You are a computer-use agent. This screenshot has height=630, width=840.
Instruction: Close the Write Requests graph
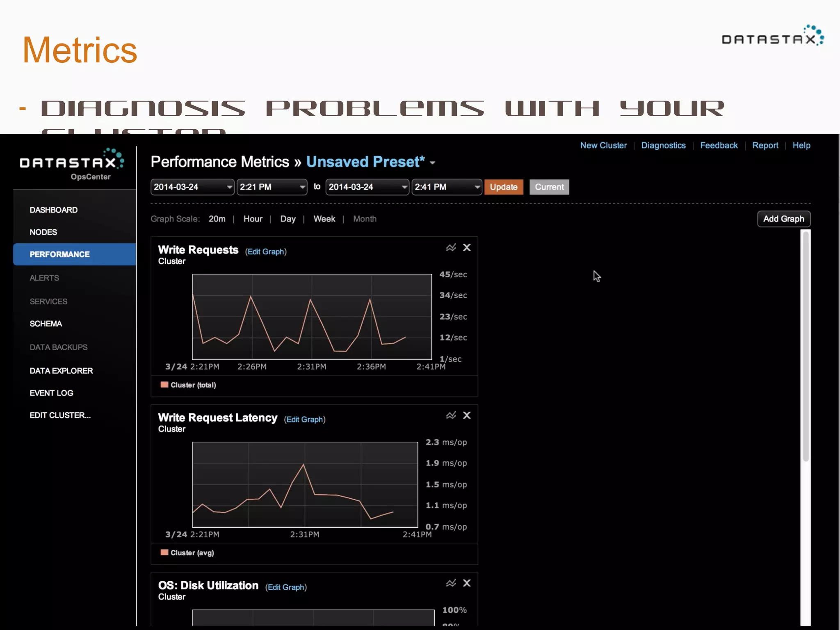click(467, 247)
